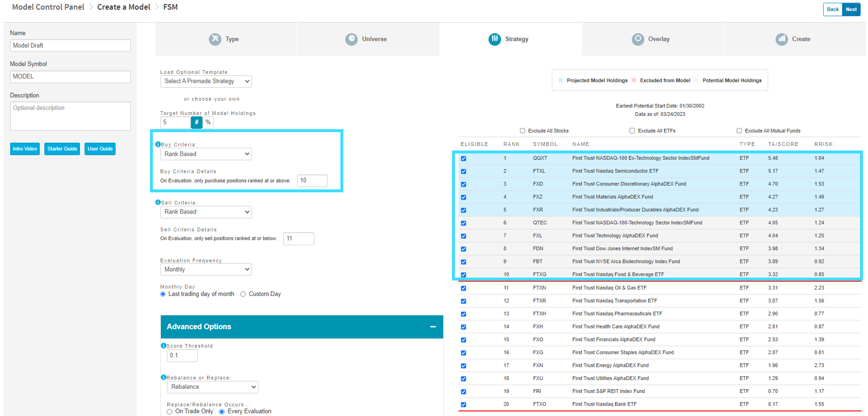Viewport: 868px width, 416px height.
Task: Click the Type step wrench icon
Action: click(215, 39)
